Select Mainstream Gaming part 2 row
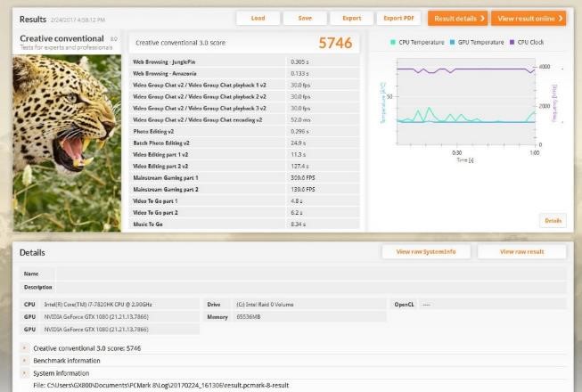Image resolution: width=582 pixels, height=392 pixels. coord(244,189)
